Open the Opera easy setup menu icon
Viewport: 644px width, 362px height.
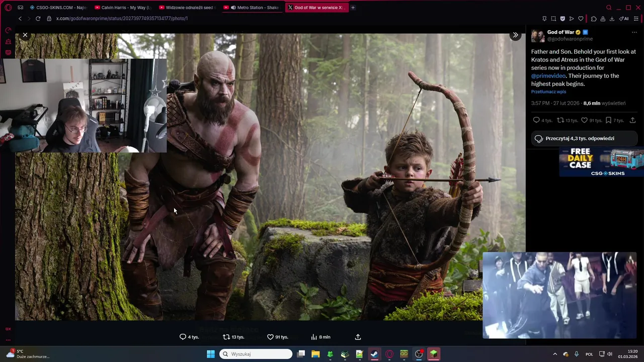pos(636,19)
